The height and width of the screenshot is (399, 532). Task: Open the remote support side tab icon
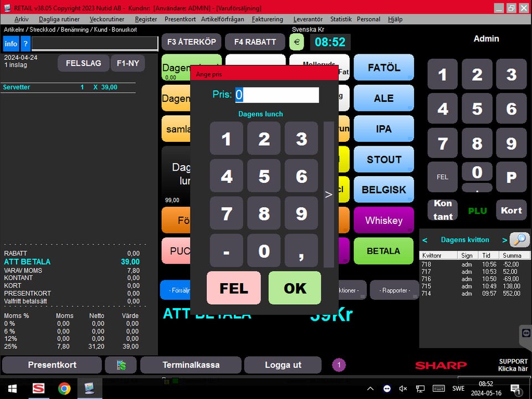[x=526, y=333]
